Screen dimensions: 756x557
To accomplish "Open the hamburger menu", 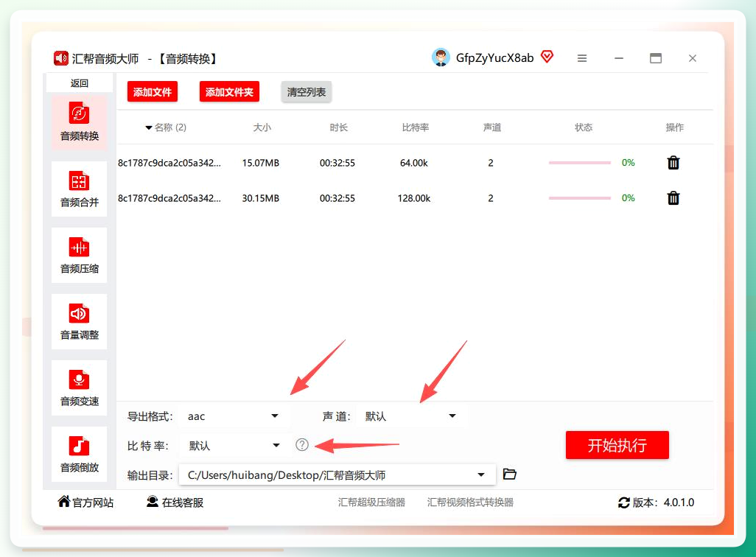I will point(582,58).
